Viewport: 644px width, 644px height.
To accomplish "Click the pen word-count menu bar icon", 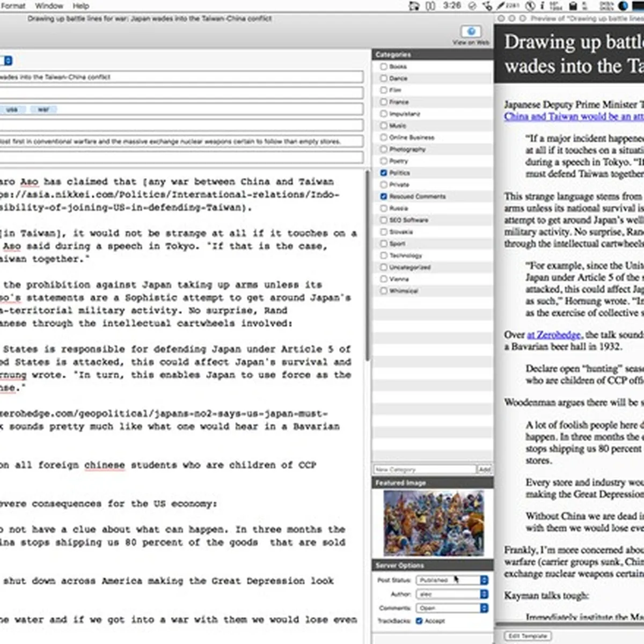I will coord(507,6).
